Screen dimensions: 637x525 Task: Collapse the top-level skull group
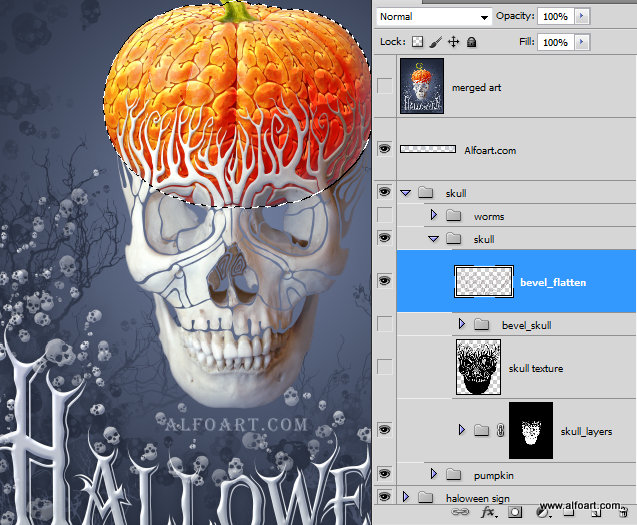[x=406, y=192]
